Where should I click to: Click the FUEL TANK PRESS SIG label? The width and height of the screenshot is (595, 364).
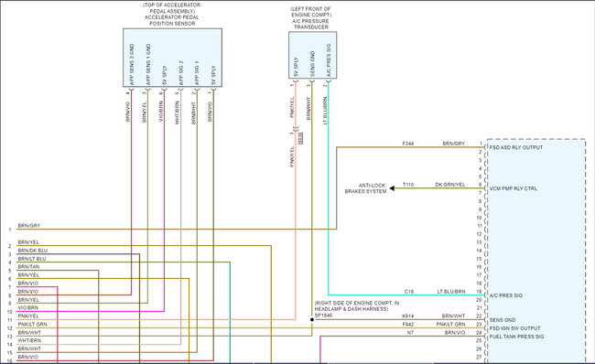pos(516,337)
